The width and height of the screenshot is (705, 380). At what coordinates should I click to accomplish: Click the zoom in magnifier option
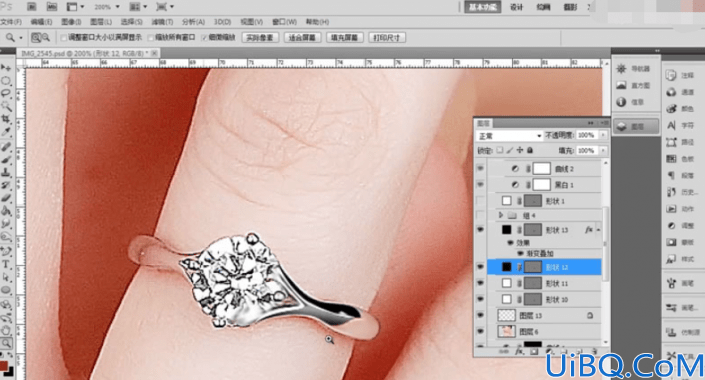click(36, 38)
